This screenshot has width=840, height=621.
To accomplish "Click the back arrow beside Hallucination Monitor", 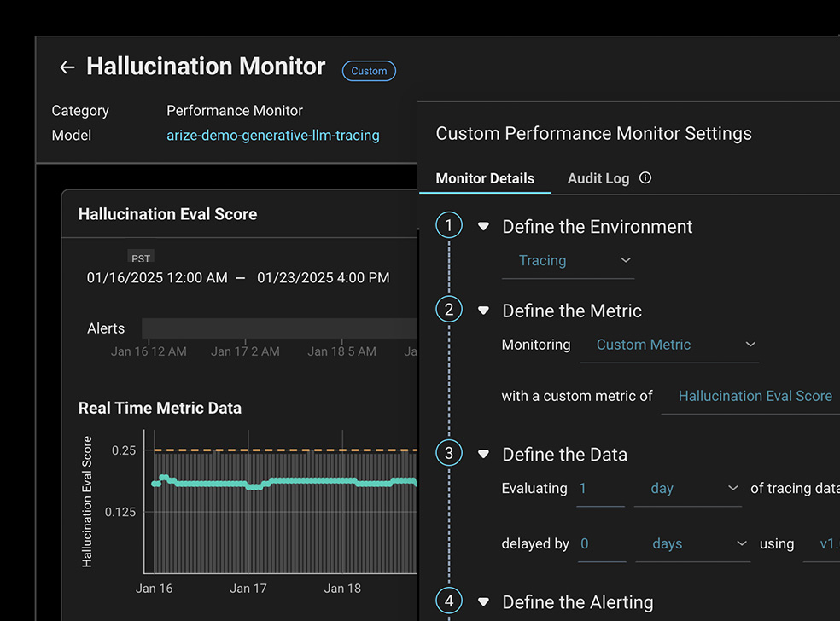I will [67, 67].
